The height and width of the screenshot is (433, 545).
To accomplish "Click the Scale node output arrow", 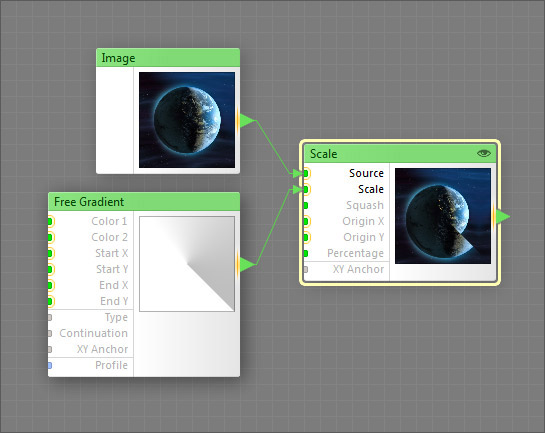I will pos(502,216).
